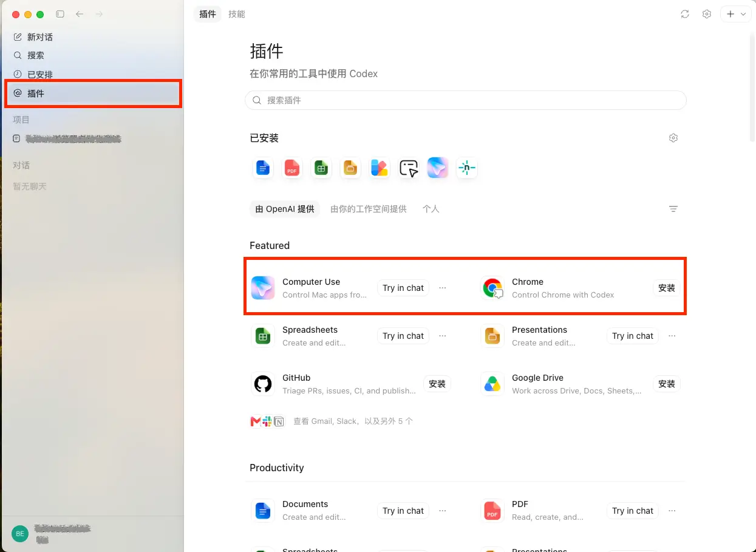Viewport: 756px width, 552px height.
Task: Try Featured Spreadsheets in chat
Action: [x=403, y=336]
